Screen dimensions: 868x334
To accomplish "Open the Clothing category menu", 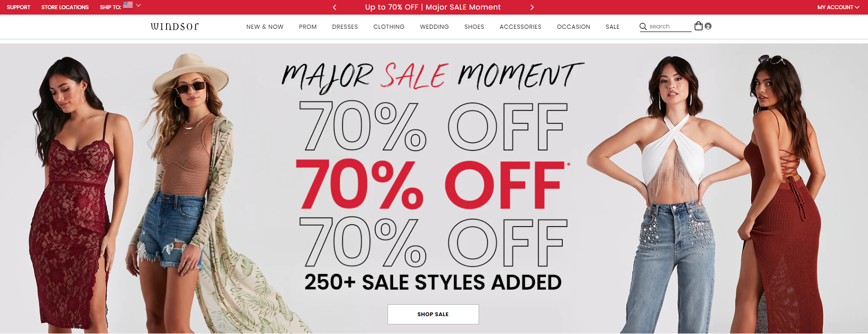I will pyautogui.click(x=389, y=27).
